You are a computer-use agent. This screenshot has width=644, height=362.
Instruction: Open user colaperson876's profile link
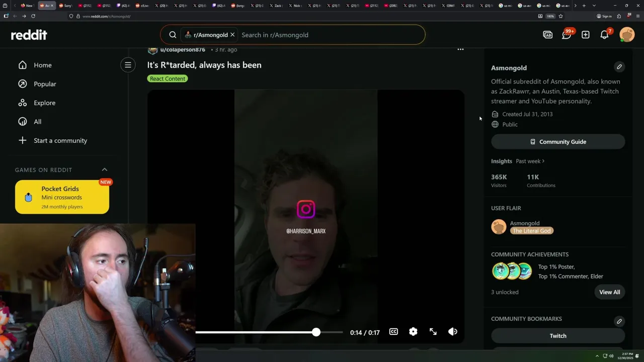pyautogui.click(x=183, y=50)
